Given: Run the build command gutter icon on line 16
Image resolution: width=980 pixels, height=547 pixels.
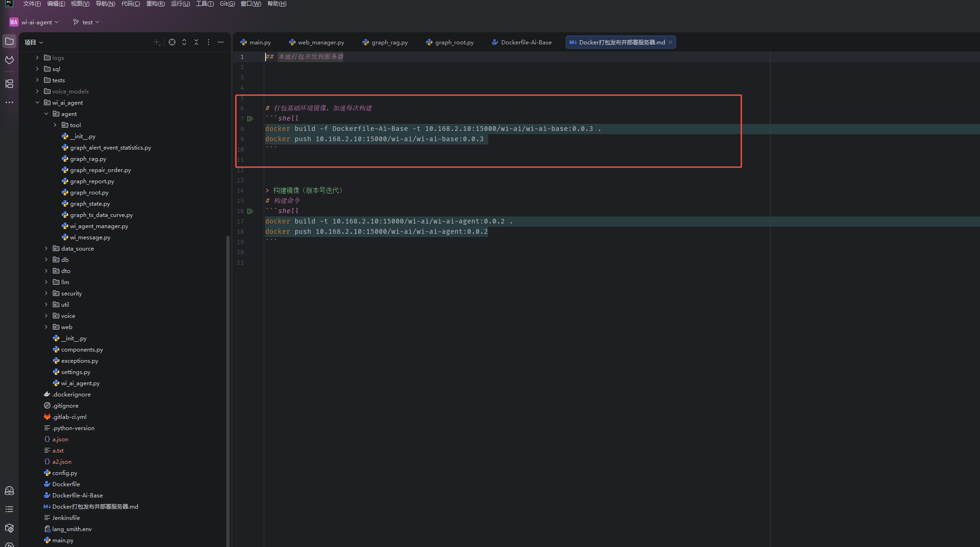Looking at the screenshot, I should 251,211.
